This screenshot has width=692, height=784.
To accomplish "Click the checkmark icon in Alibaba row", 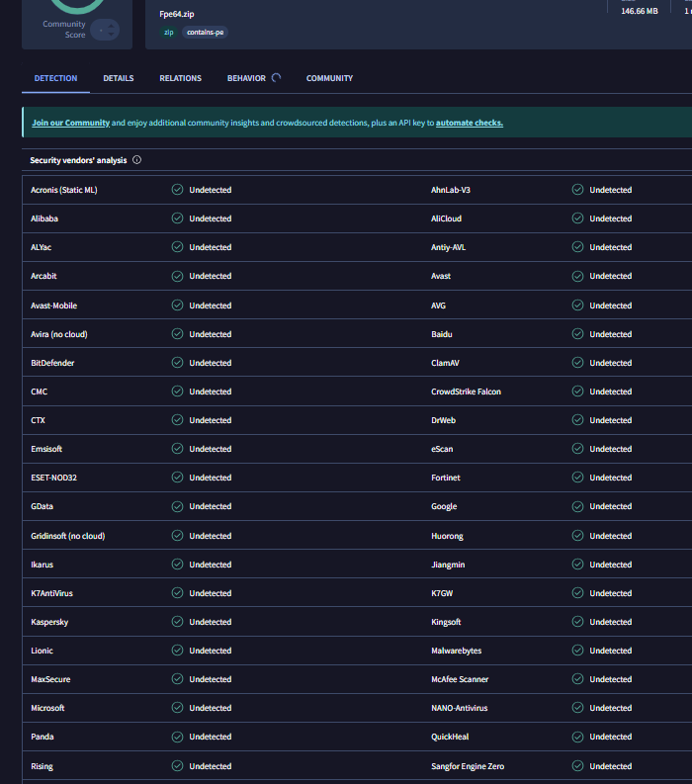I will point(178,218).
